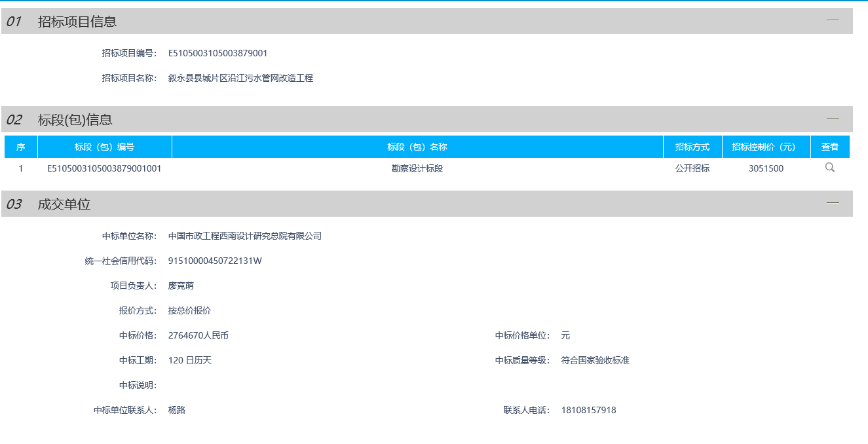This screenshot has width=868, height=444.
Task: Click the winning company 中国市政工程西南设计研究总院有限公司
Action: [x=245, y=236]
